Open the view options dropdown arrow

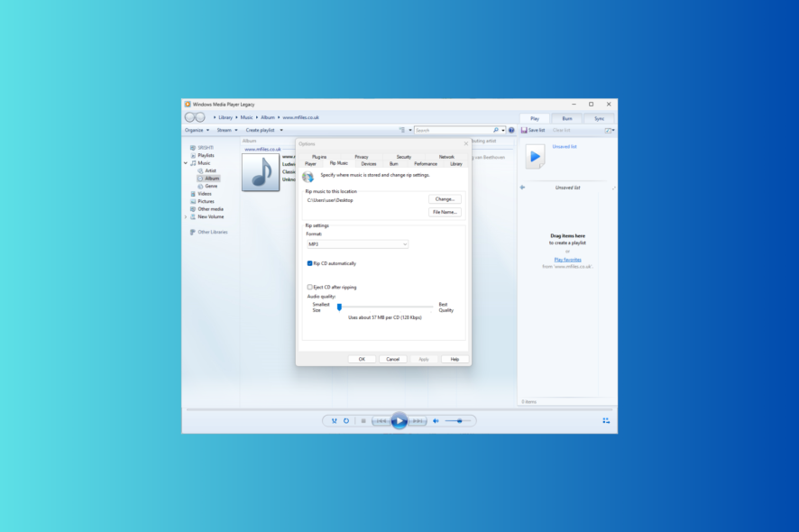410,131
